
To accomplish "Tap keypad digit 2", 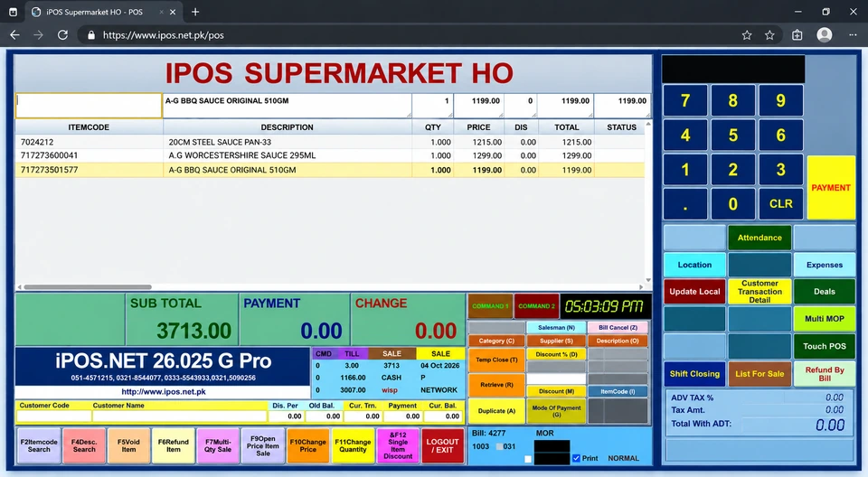I will coord(733,169).
